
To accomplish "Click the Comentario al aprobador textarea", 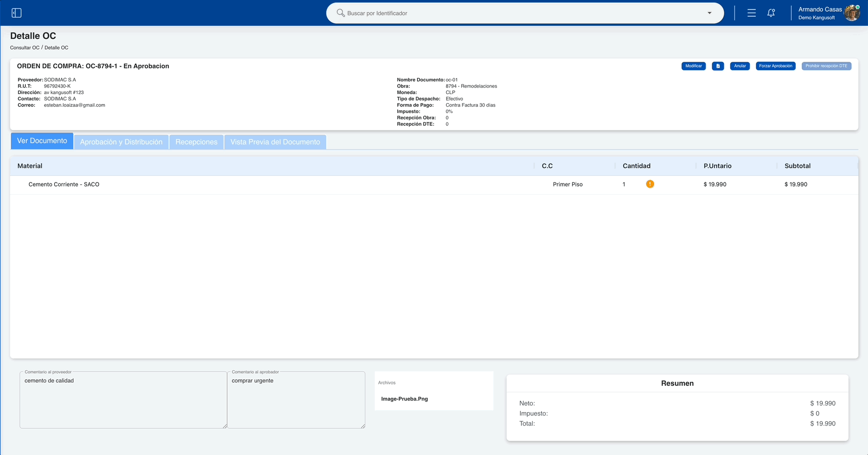I will point(296,400).
